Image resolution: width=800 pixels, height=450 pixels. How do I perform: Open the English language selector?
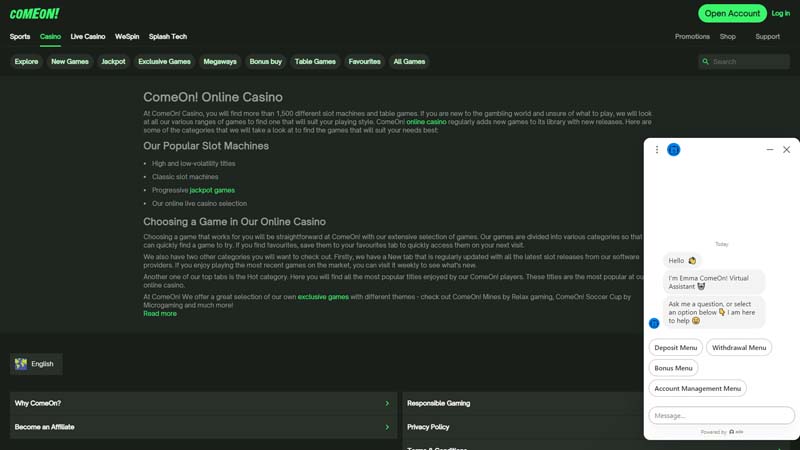[36, 364]
